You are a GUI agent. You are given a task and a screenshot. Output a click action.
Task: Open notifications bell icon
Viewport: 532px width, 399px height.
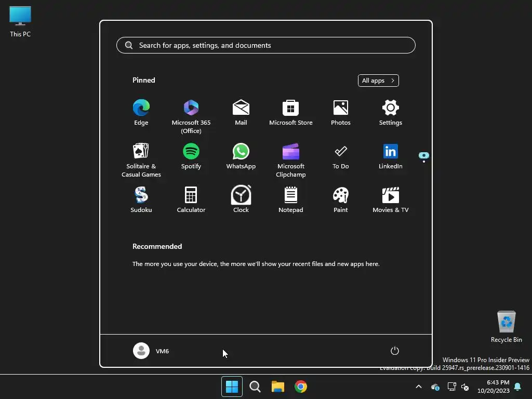(518, 387)
